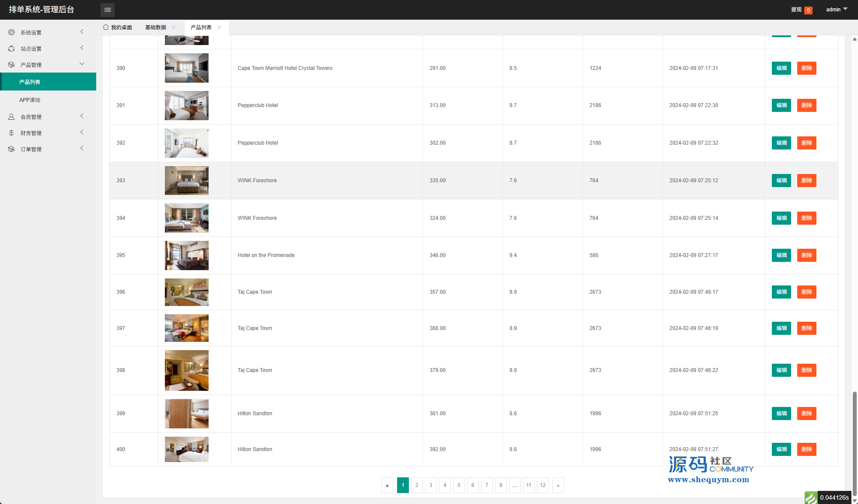Viewport: 858px width, 504px height.
Task: Click the 系统设置 gear icon
Action: click(11, 32)
